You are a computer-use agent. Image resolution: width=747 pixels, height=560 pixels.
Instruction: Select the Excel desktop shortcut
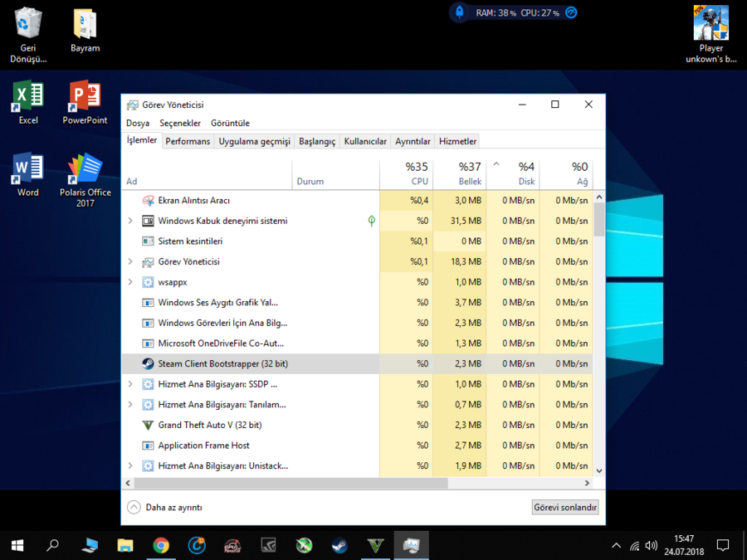[x=28, y=102]
